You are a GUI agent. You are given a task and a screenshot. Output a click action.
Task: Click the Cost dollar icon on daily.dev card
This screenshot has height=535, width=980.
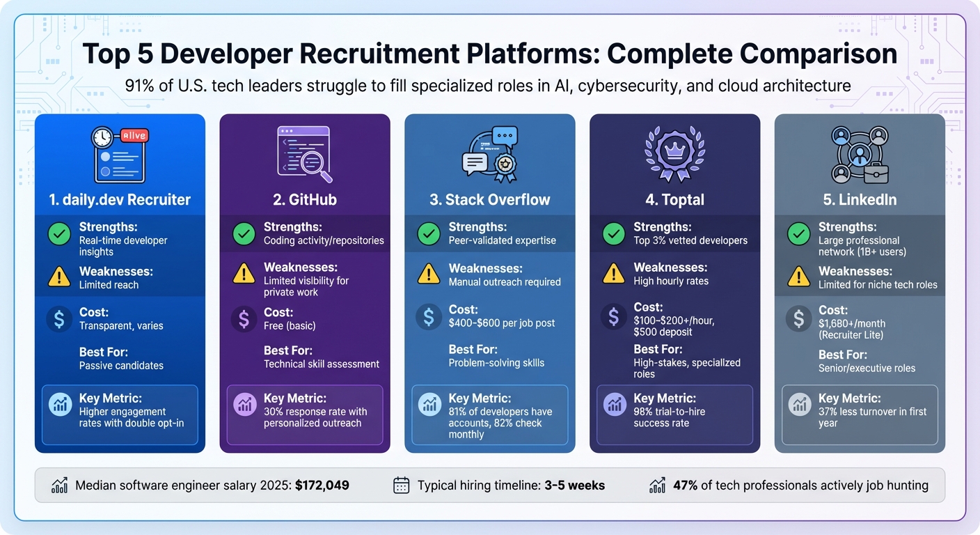(x=59, y=319)
